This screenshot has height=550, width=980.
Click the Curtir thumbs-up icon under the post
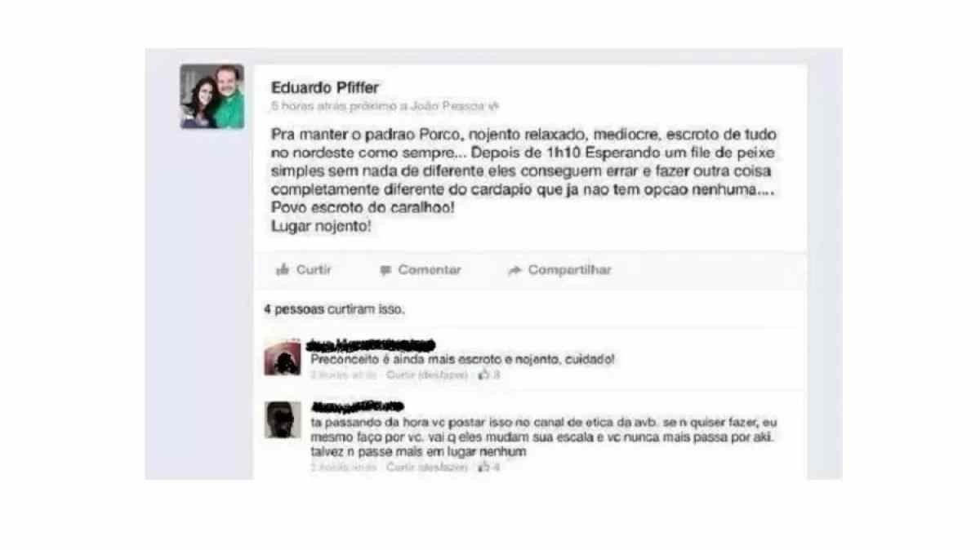[x=283, y=270]
